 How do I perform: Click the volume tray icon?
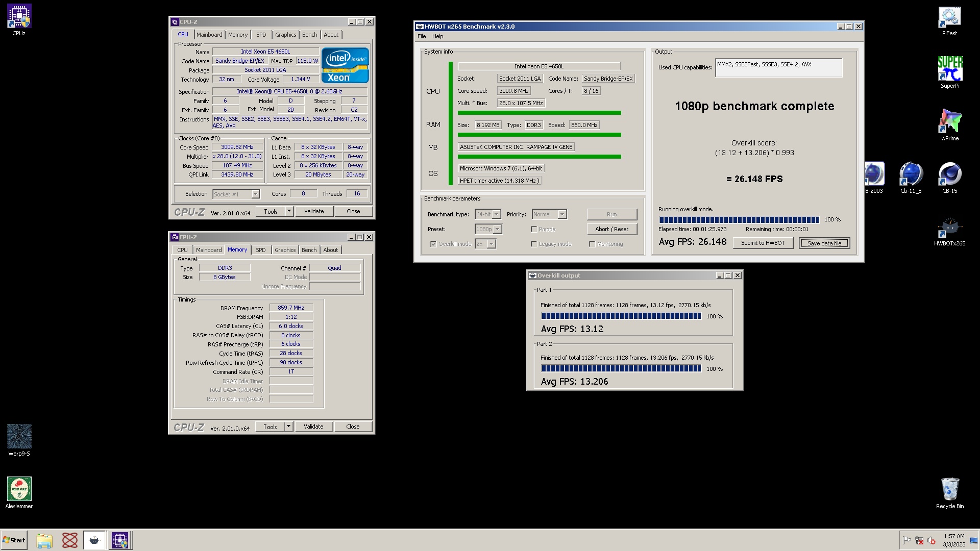[931, 540]
